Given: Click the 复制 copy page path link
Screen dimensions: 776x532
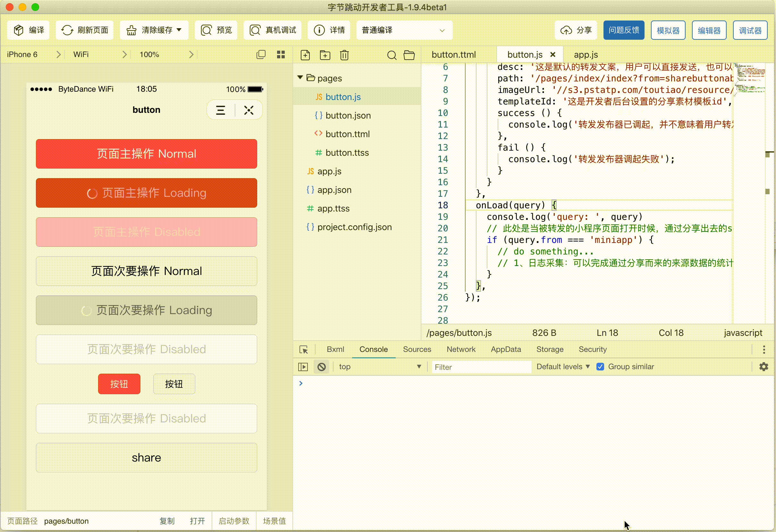Looking at the screenshot, I should pyautogui.click(x=167, y=521).
